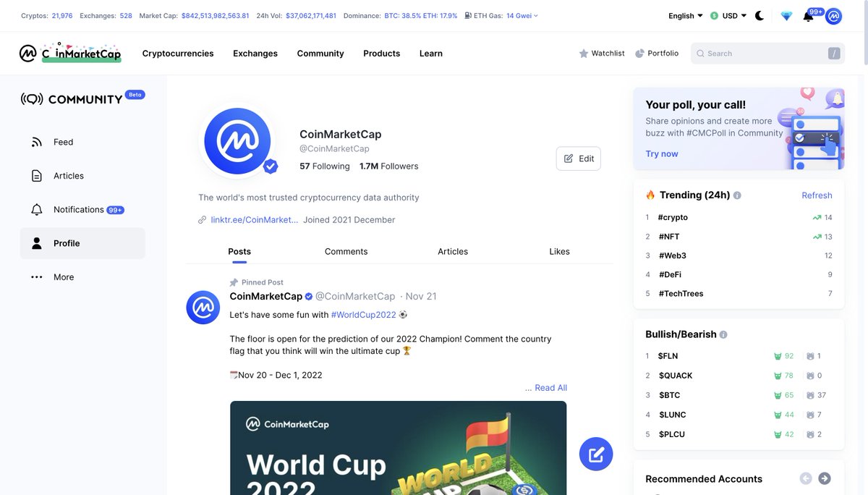Open the #crypto trending hashtag
The height and width of the screenshot is (495, 868).
coord(673,217)
